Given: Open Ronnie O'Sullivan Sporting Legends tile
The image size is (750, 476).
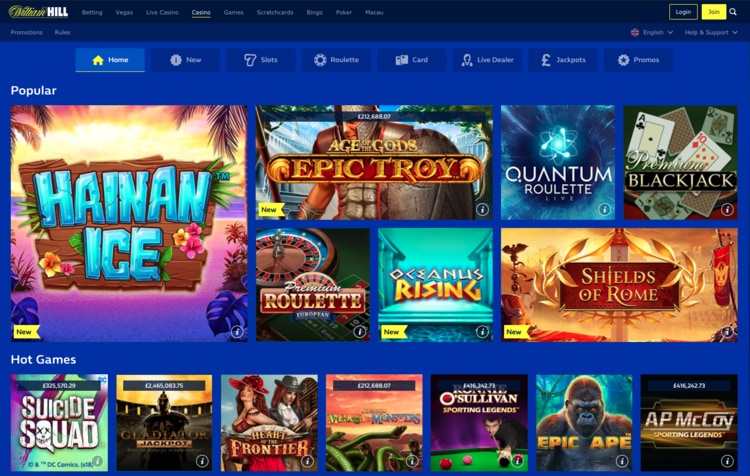Looking at the screenshot, I should click(x=479, y=423).
